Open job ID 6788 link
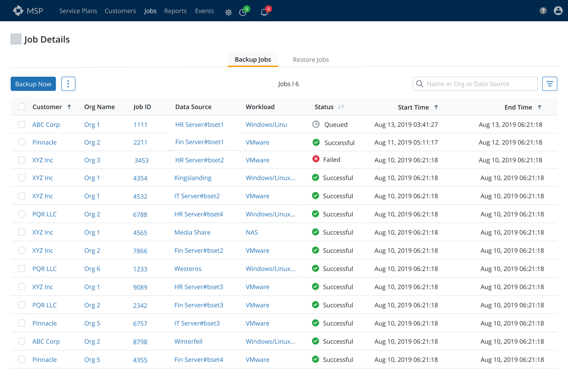568x392 pixels. pos(140,214)
